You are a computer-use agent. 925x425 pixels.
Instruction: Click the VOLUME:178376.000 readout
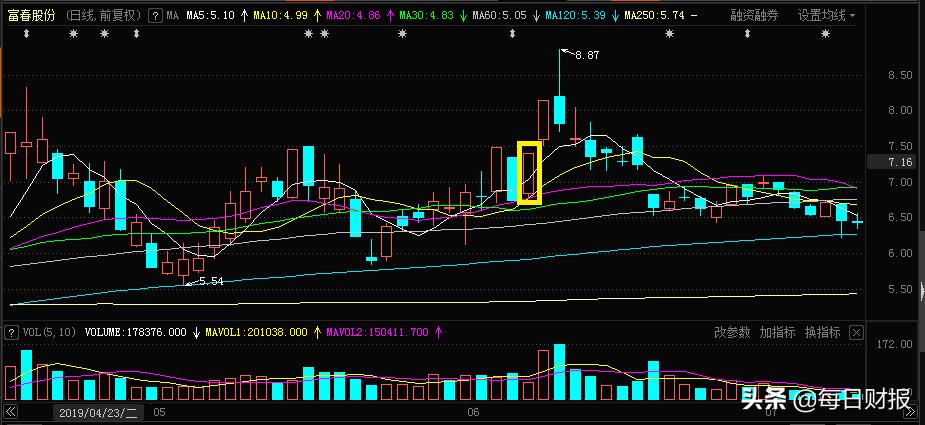[135, 332]
